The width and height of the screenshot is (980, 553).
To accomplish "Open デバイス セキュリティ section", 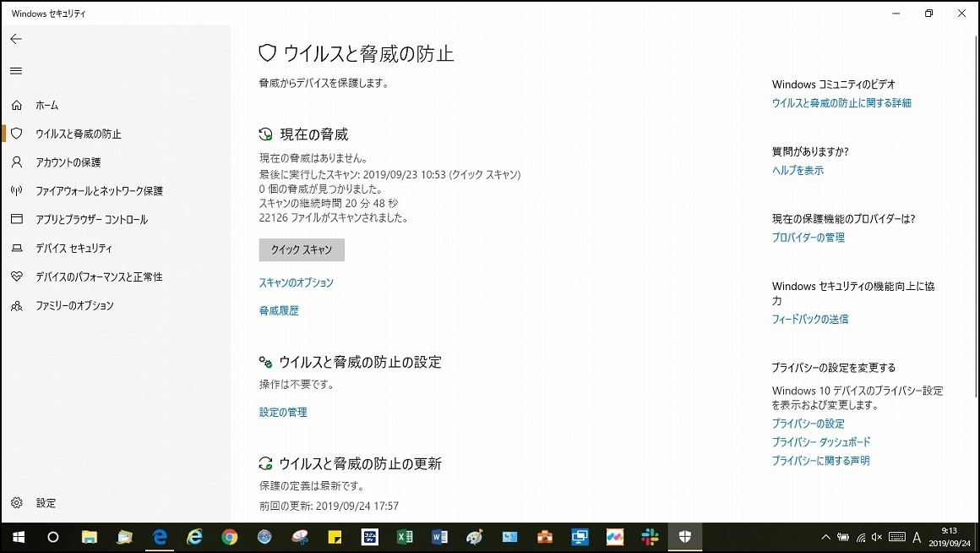I will 73,249.
